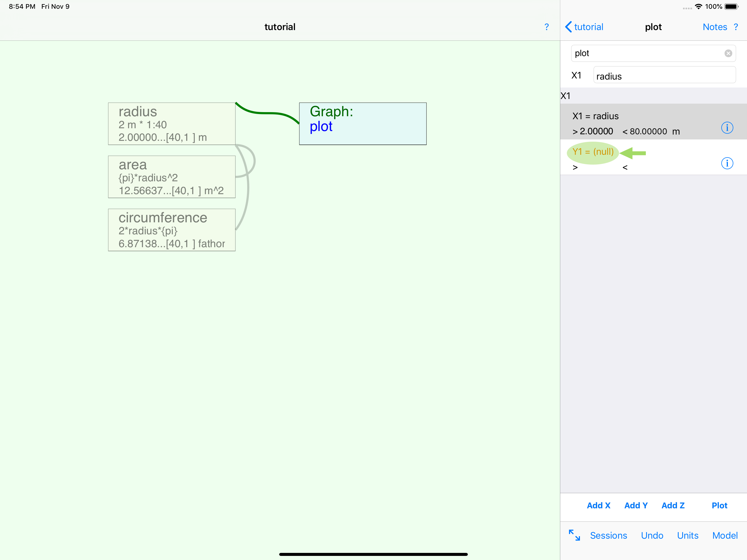Go back to tutorial with the chevron
The height and width of the screenshot is (560, 747).
(x=569, y=27)
